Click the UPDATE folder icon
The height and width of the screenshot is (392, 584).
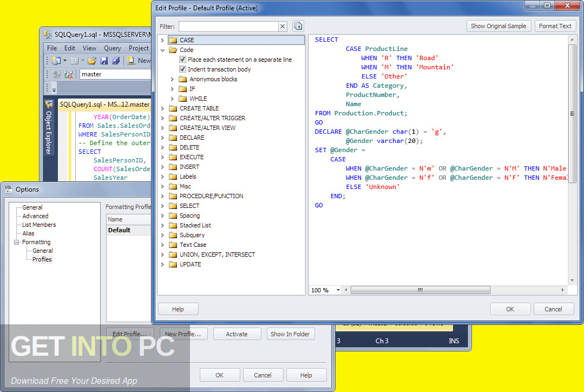click(173, 264)
